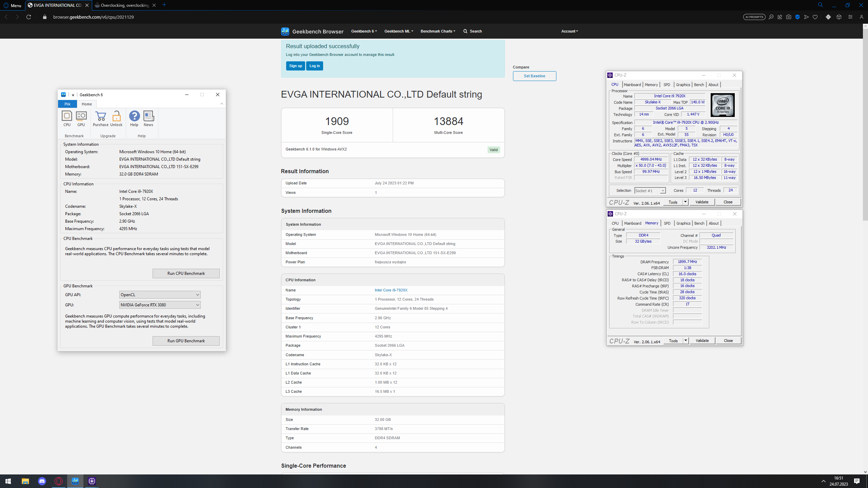Reload the page with the refresh icon

coord(29,17)
